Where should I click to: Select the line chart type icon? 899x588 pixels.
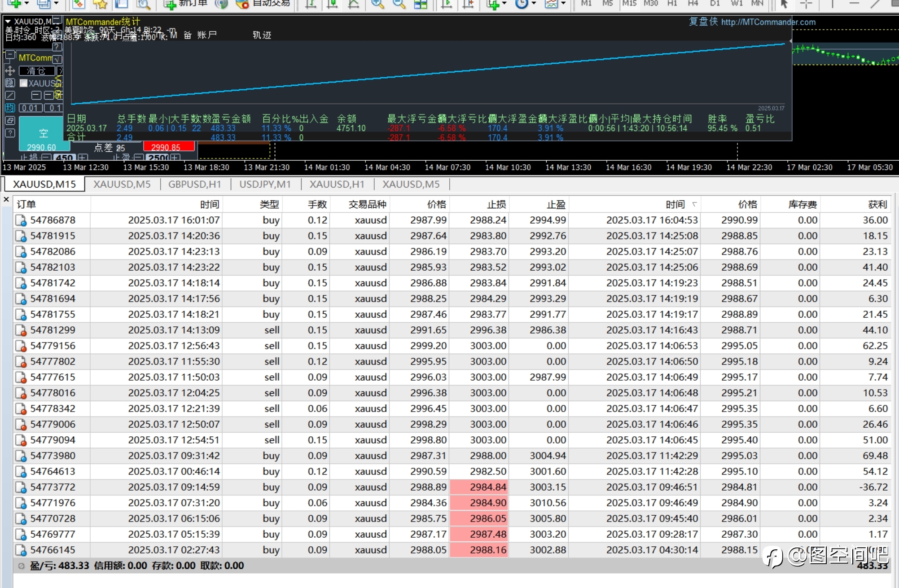click(354, 4)
